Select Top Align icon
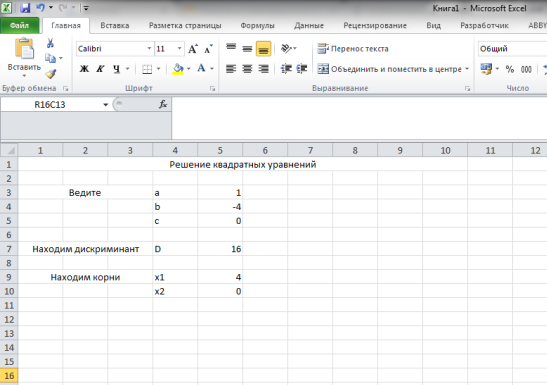Screen dimensions: 547x385 click(231, 48)
